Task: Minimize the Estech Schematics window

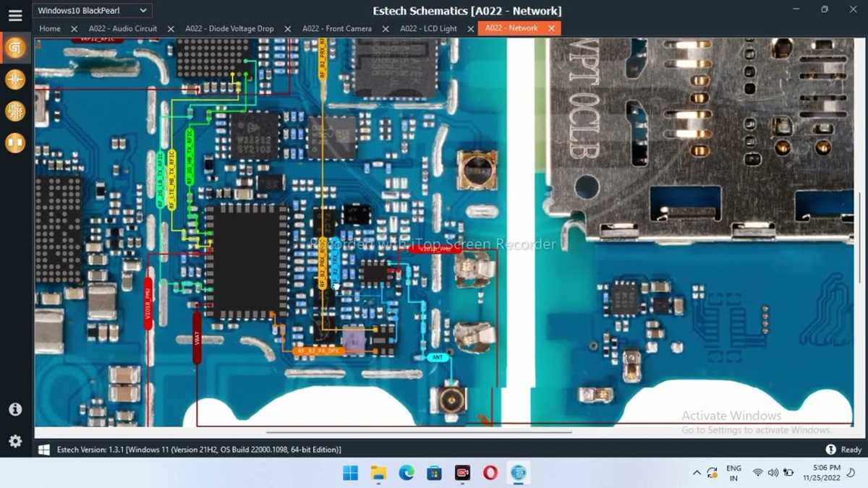Action: [795, 9]
